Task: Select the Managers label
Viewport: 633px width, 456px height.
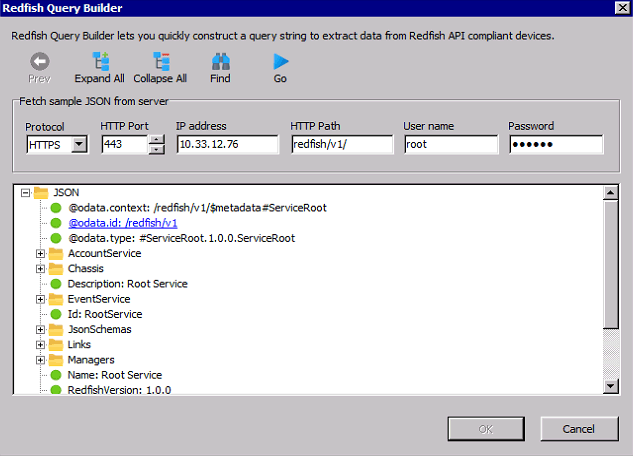Action: (x=91, y=360)
